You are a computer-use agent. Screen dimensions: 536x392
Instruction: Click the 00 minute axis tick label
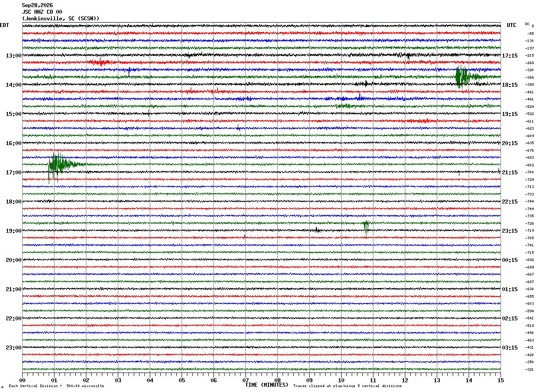click(22, 380)
